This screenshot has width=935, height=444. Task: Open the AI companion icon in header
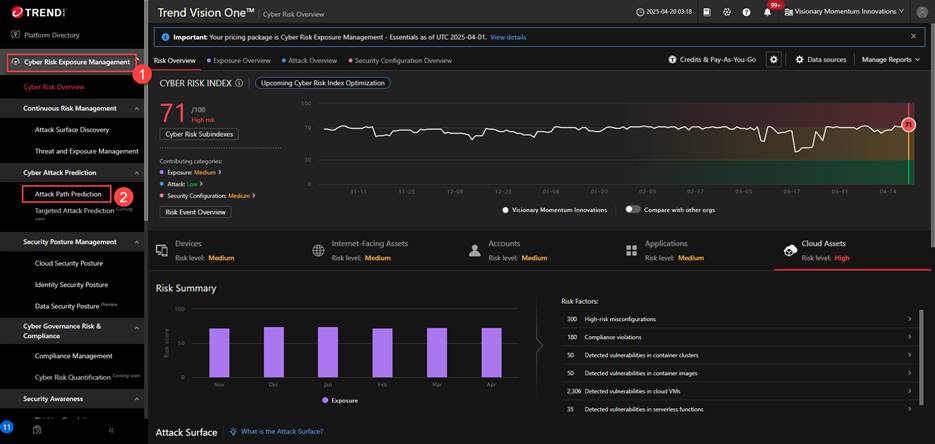726,12
